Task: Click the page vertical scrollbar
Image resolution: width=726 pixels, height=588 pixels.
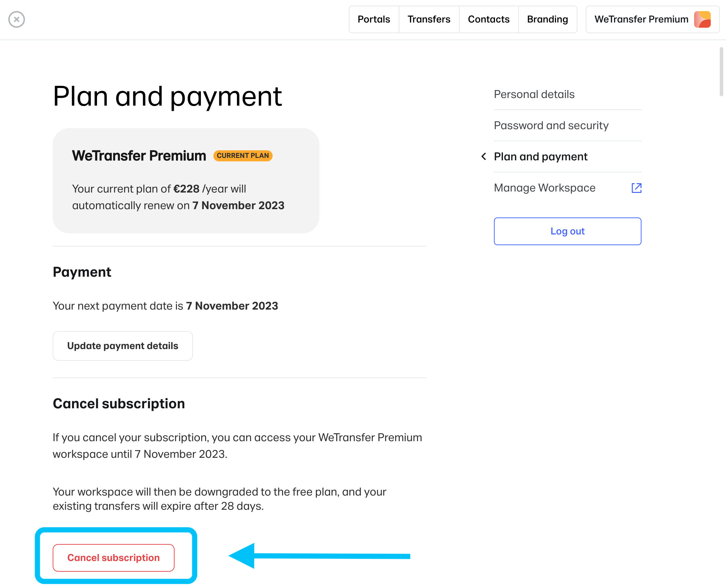Action: (x=721, y=72)
